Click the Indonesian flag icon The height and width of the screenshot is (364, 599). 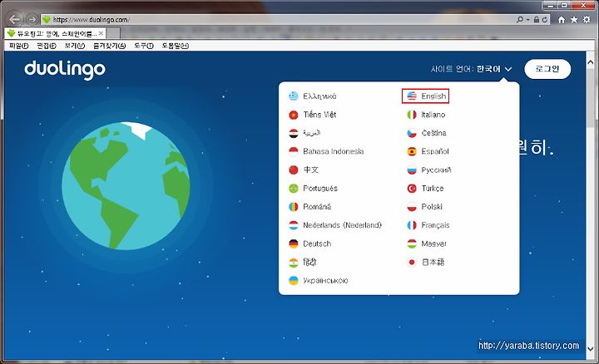[294, 151]
